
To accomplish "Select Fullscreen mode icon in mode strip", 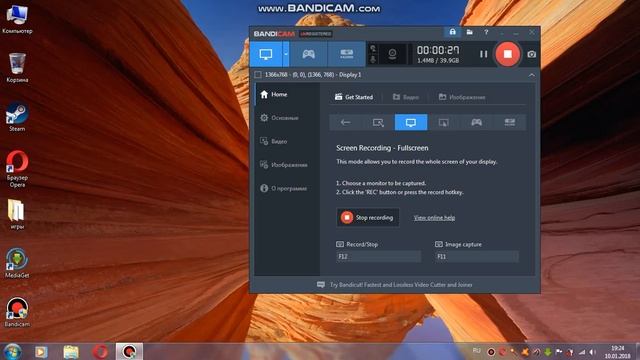I will coord(411,122).
